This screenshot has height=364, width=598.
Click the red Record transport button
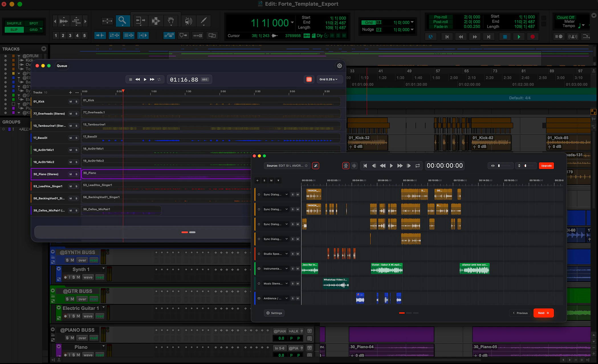[x=532, y=37]
